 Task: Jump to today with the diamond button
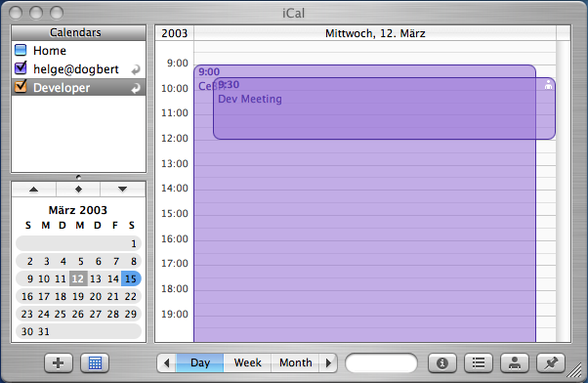(78, 190)
